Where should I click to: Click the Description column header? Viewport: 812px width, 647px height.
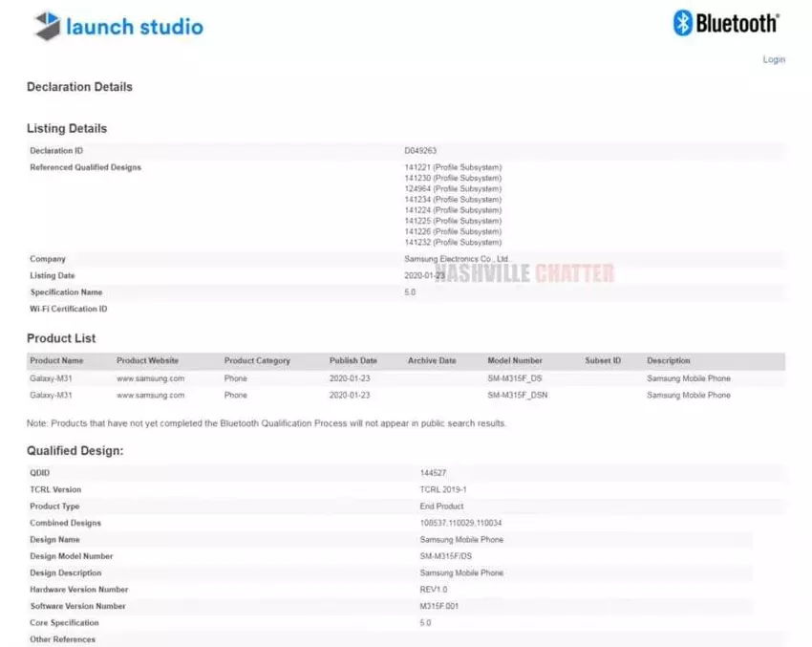pos(668,361)
